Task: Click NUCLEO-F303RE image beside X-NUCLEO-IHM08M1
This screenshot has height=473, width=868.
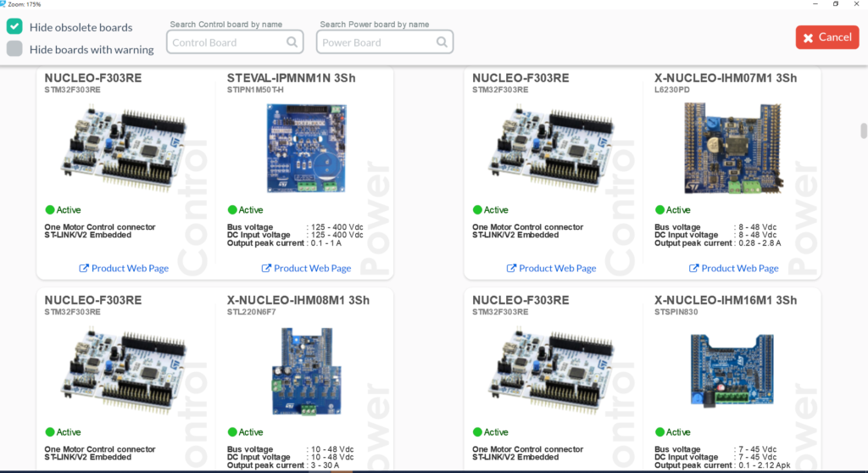Action: [124, 370]
